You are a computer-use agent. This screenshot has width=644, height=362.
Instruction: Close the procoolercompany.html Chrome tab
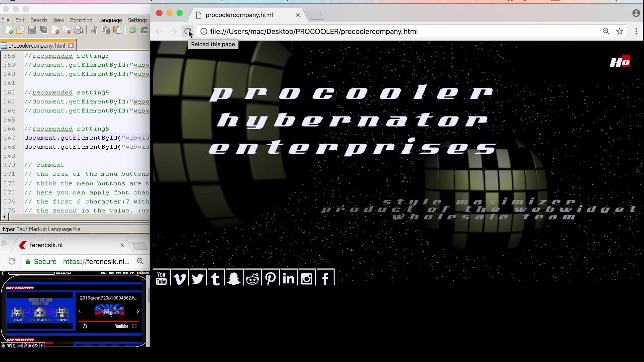pyautogui.click(x=298, y=15)
